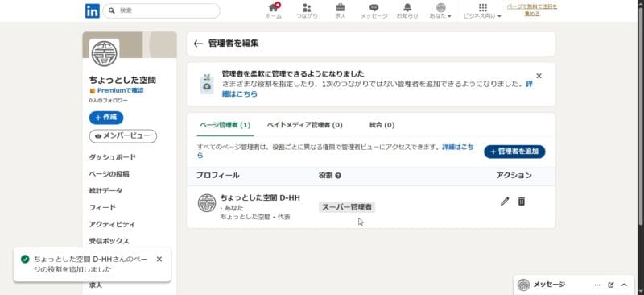644x295 pixels.
Task: Close the role-added toast notification
Action: [x=159, y=260]
